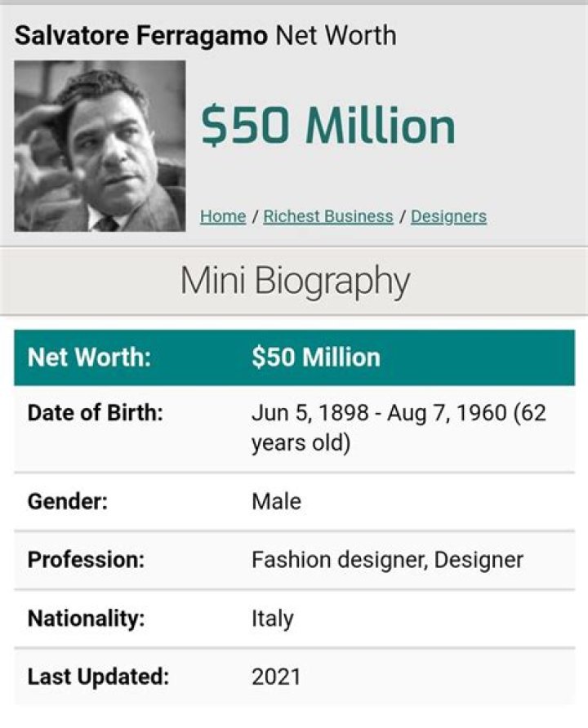Select Italy in the Nationality row
Image resolution: width=588 pixels, height=728 pixels.
pos(269,619)
